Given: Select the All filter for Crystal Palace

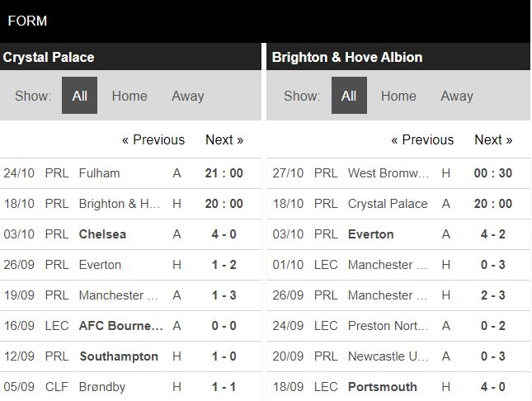Looking at the screenshot, I should (x=79, y=96).
